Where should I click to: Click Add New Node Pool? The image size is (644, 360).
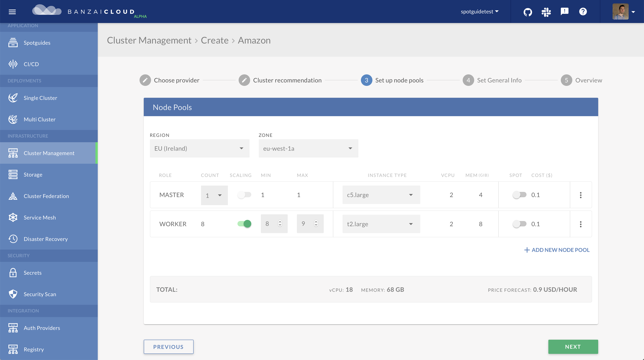point(557,250)
